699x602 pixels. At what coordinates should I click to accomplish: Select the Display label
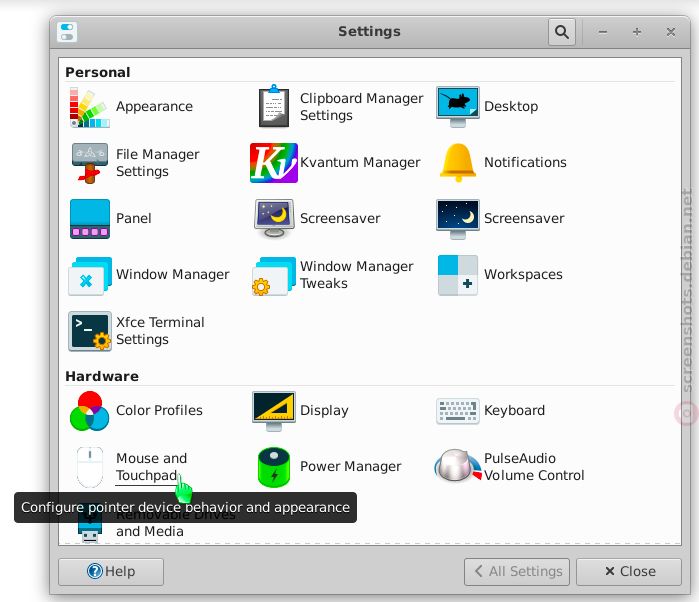[324, 411]
